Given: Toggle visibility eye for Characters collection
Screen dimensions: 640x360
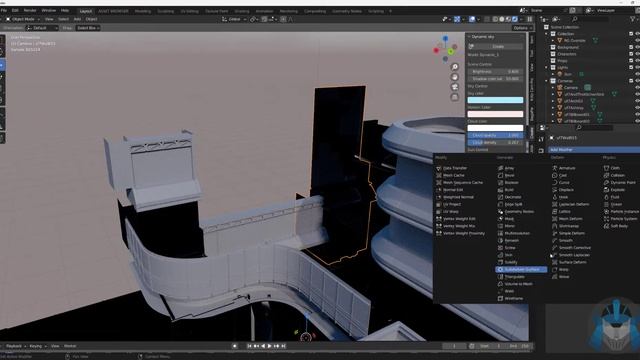Looking at the screenshot, I should [638, 54].
